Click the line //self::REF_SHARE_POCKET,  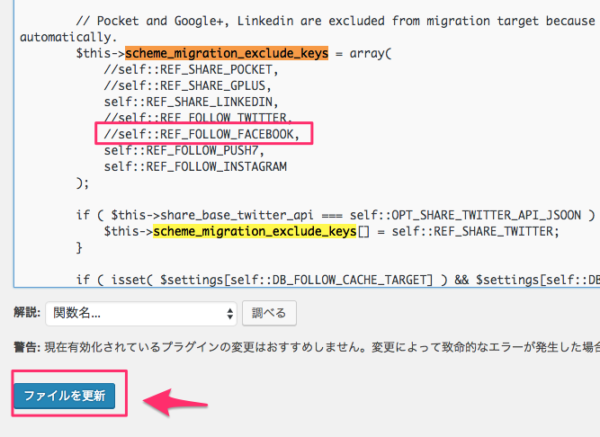191,70
